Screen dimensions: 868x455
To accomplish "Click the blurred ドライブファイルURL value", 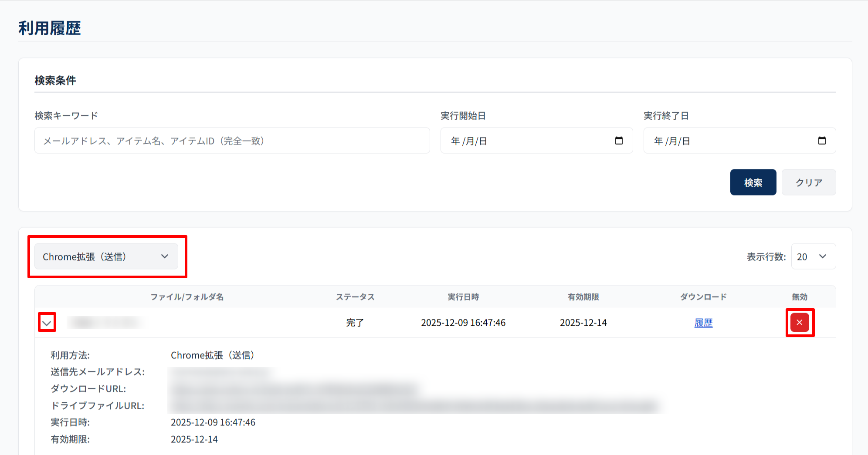I will coord(414,406).
